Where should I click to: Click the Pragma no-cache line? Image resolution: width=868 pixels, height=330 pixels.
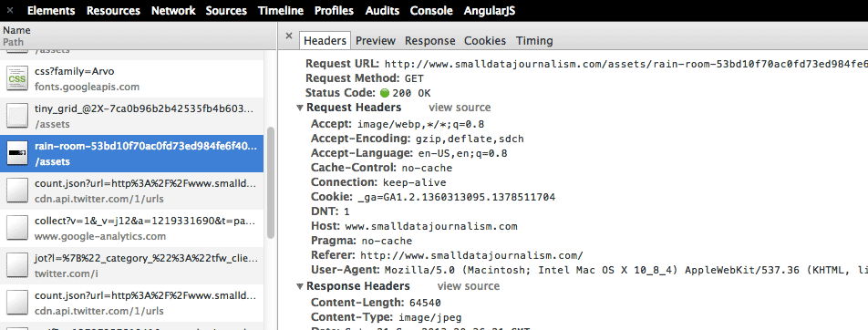361,241
